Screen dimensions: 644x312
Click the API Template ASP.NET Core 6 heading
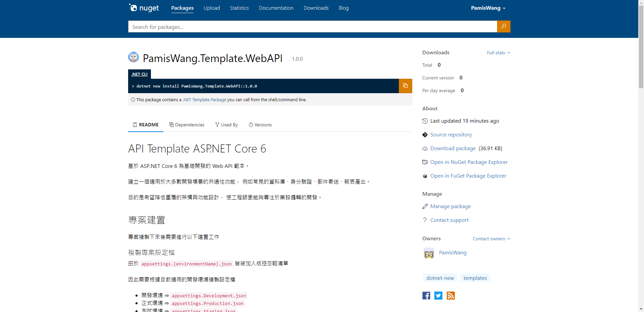[x=197, y=148]
